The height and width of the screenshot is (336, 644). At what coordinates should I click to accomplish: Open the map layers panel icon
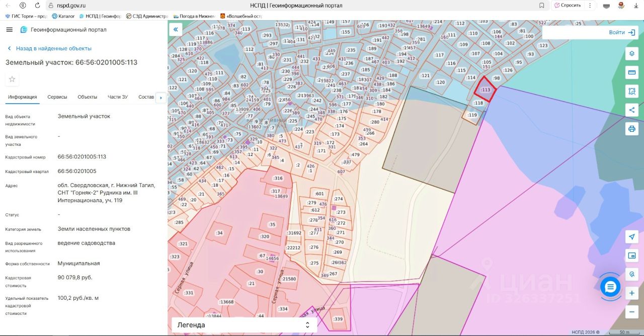pyautogui.click(x=632, y=54)
